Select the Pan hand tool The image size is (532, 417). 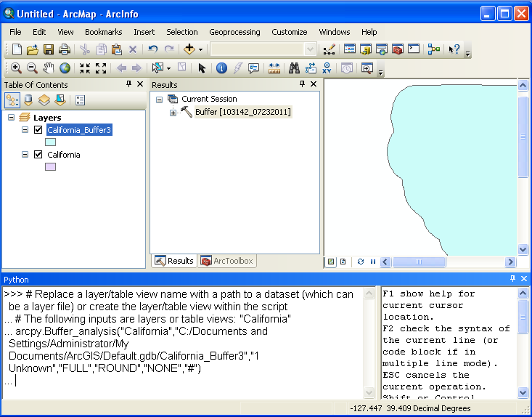(x=49, y=68)
